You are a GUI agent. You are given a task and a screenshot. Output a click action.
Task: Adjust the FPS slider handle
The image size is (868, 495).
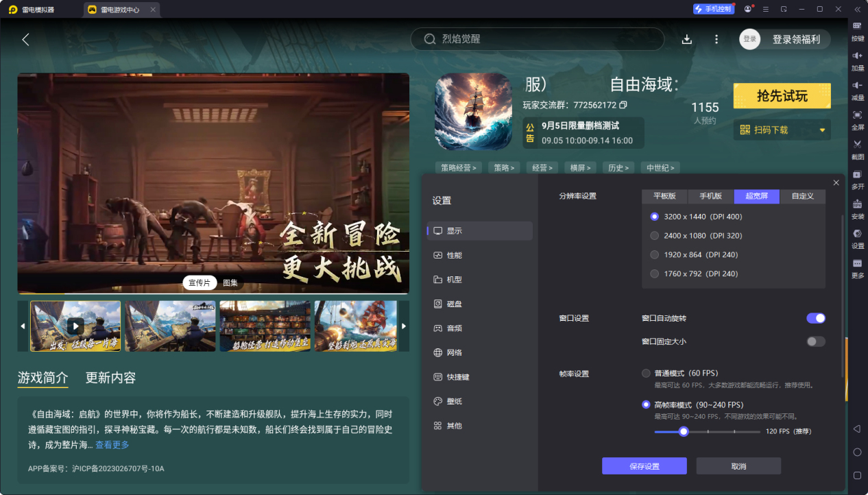click(x=684, y=431)
